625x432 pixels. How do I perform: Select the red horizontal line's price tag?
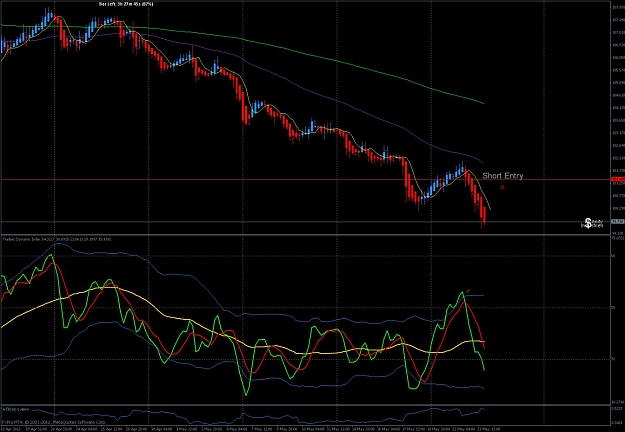(x=618, y=179)
